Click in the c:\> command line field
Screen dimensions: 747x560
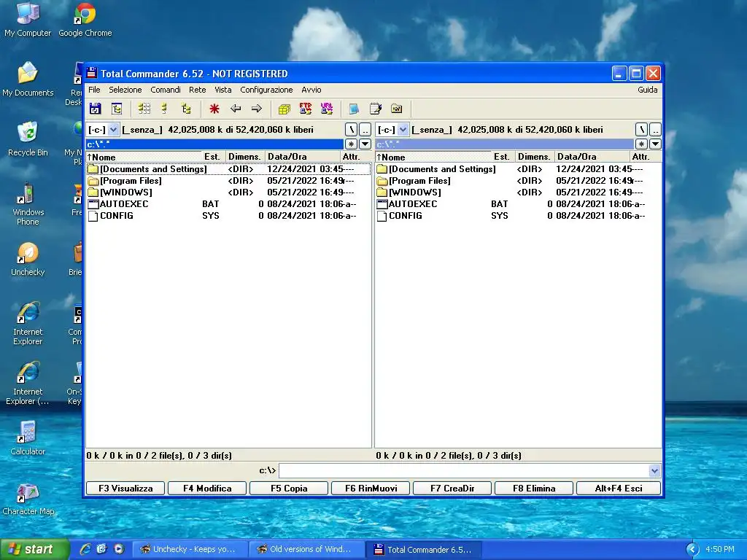(464, 470)
